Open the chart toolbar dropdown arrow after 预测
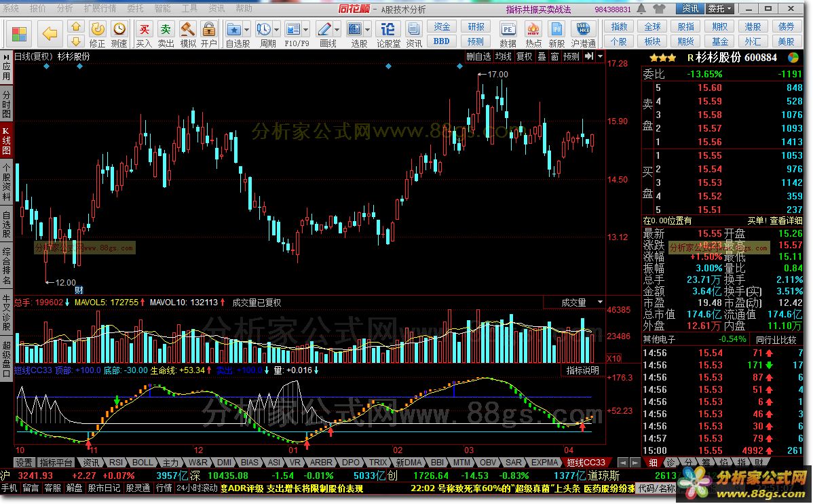Image resolution: width=813 pixels, height=504 pixels. pos(601,56)
